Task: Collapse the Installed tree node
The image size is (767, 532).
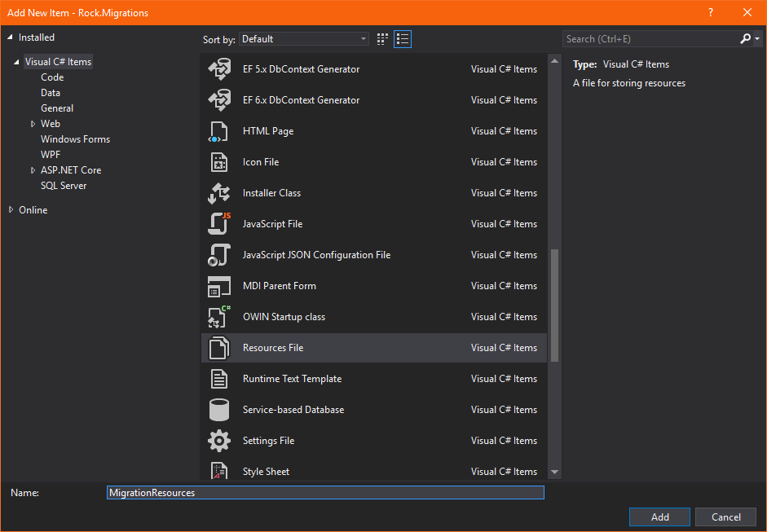Action: [10, 37]
